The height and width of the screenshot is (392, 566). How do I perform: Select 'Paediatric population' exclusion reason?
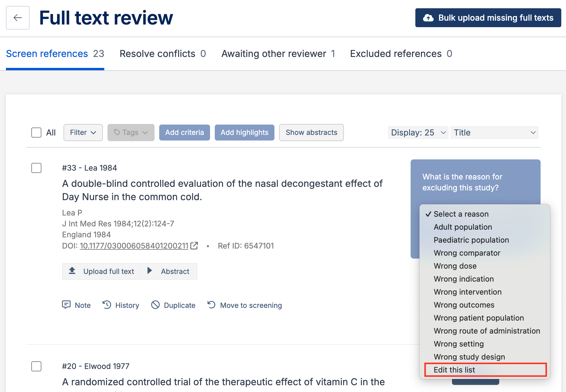(x=485, y=240)
